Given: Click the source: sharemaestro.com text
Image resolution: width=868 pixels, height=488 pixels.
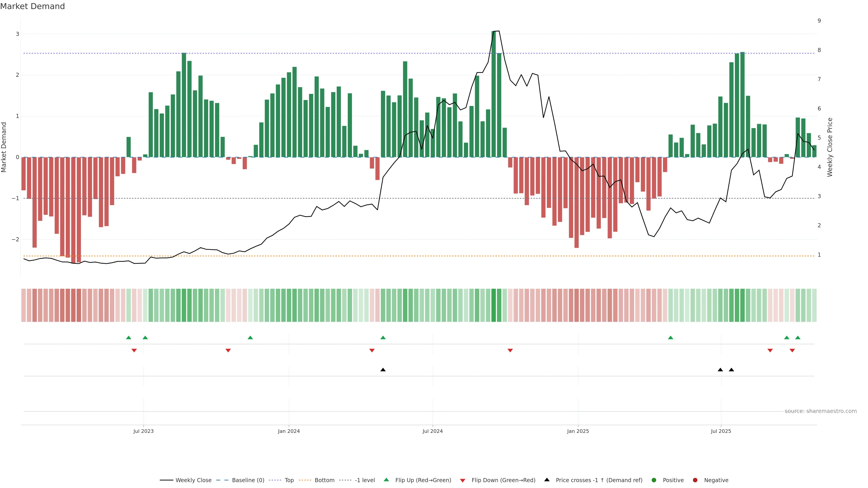Looking at the screenshot, I should (x=821, y=411).
